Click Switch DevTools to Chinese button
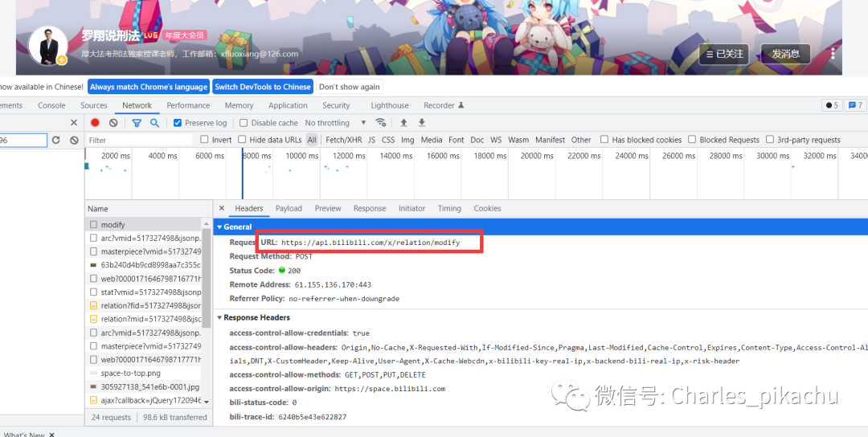The height and width of the screenshot is (437, 868). (262, 87)
